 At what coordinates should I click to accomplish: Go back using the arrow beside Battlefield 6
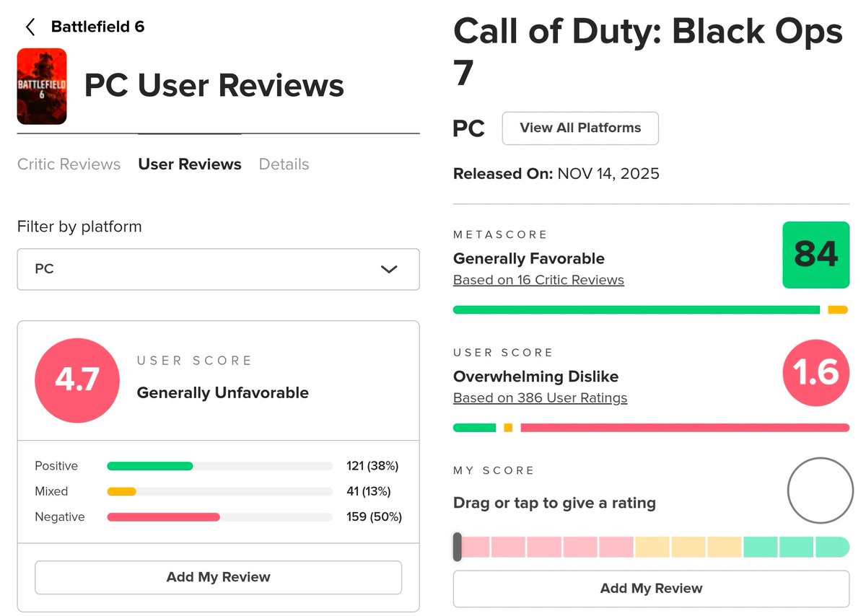(30, 27)
